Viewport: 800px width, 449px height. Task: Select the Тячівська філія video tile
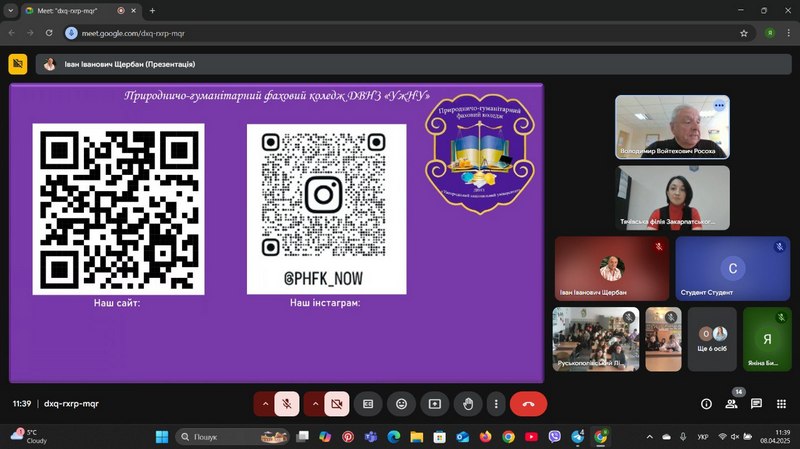pyautogui.click(x=672, y=197)
